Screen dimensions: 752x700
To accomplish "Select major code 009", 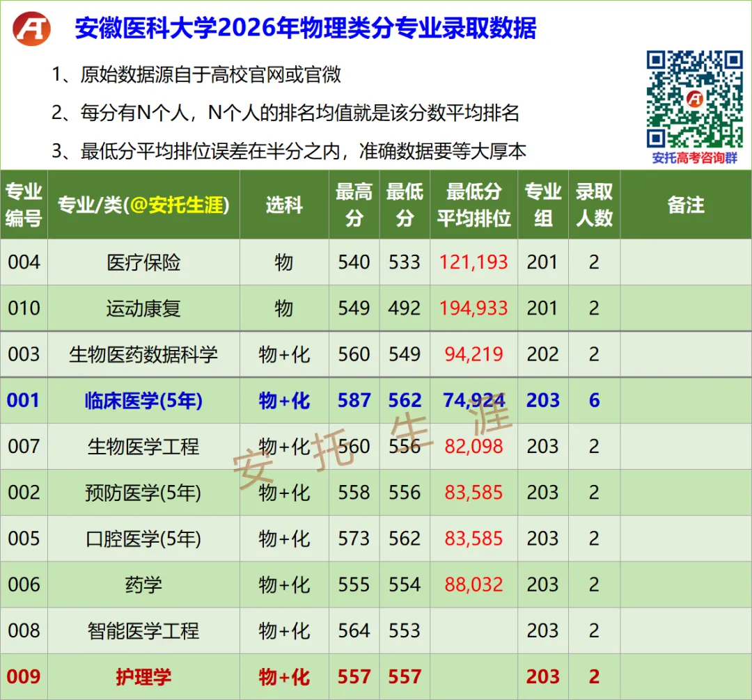I will point(24,676).
